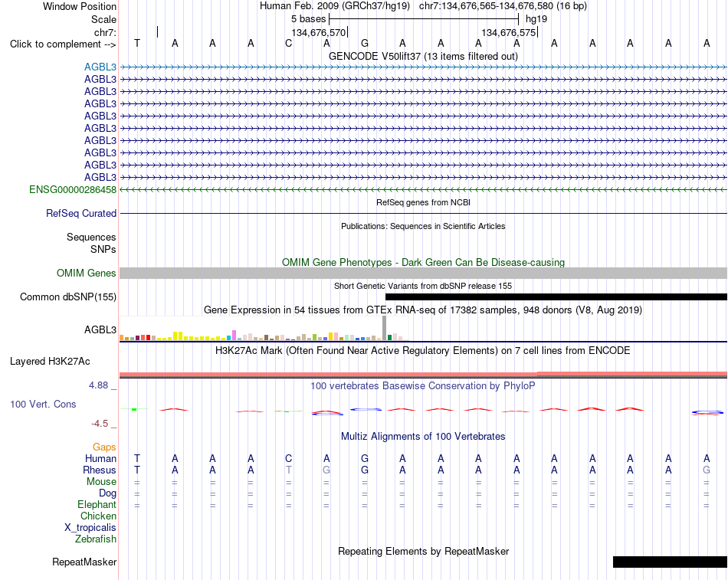Viewport: 728px width, 580px height.
Task: Select the Elephant species label
Action: [97, 504]
